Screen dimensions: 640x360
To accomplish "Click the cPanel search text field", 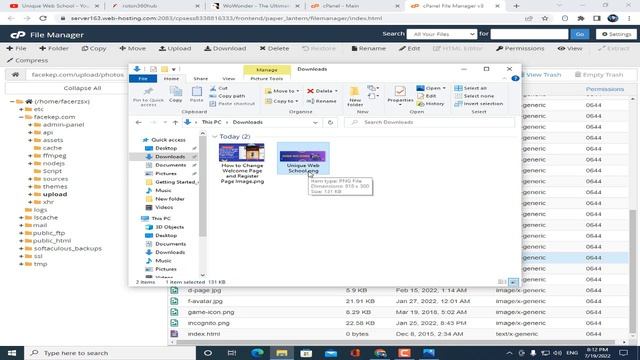I will coord(529,34).
